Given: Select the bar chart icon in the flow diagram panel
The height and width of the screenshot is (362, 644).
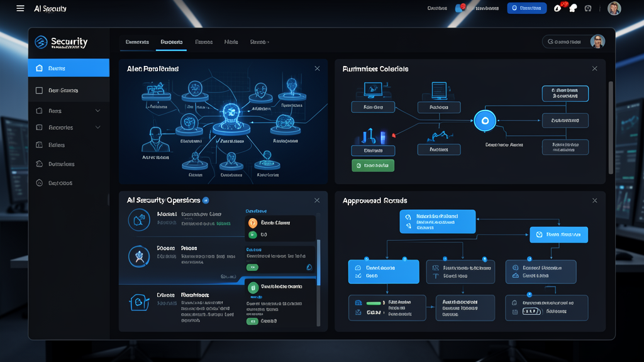Looking at the screenshot, I should click(373, 136).
